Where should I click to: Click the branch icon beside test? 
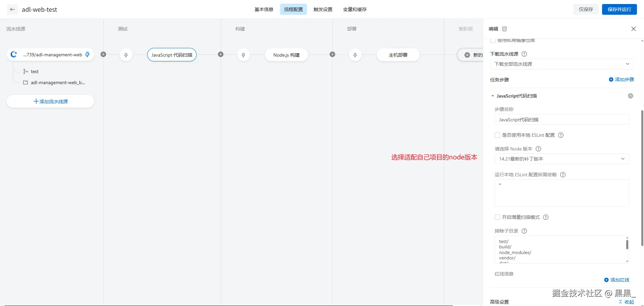click(25, 71)
